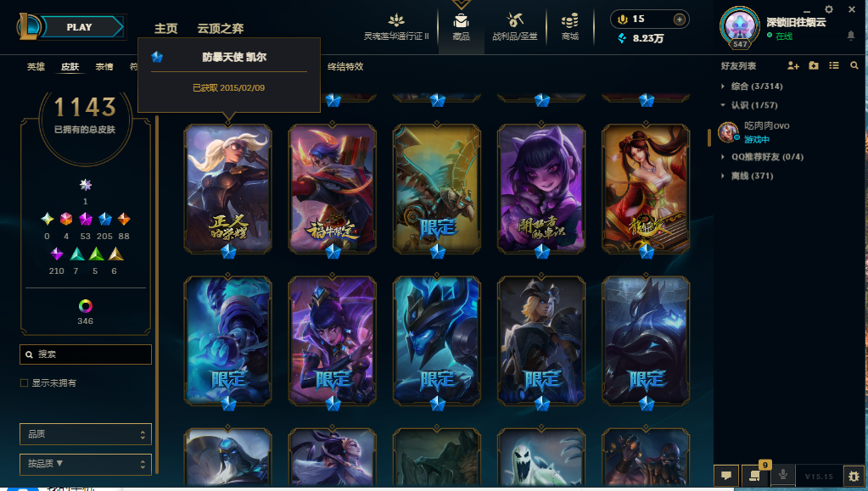Image resolution: width=868 pixels, height=491 pixels.
Task: Open the 按品质 sort dropdown
Action: (x=85, y=464)
